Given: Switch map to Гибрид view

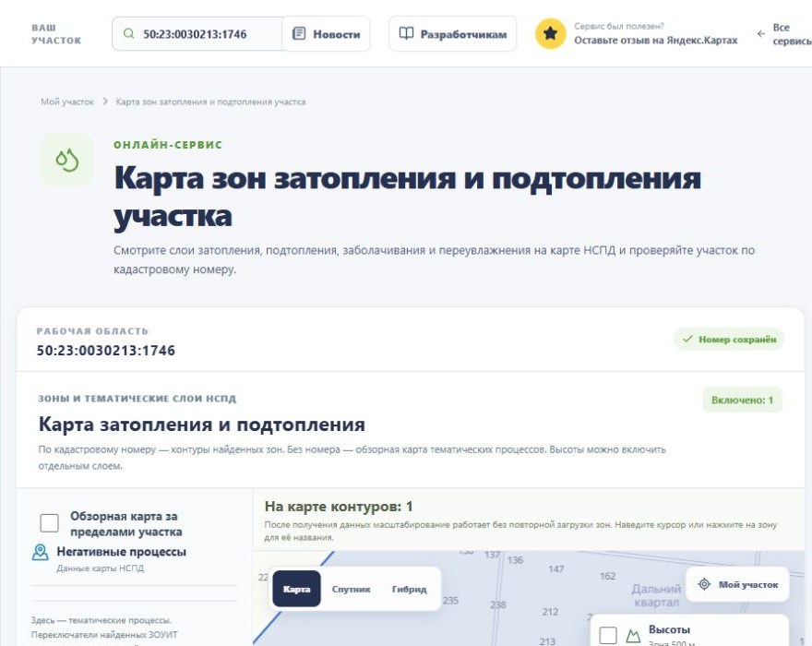Looking at the screenshot, I should [x=409, y=589].
